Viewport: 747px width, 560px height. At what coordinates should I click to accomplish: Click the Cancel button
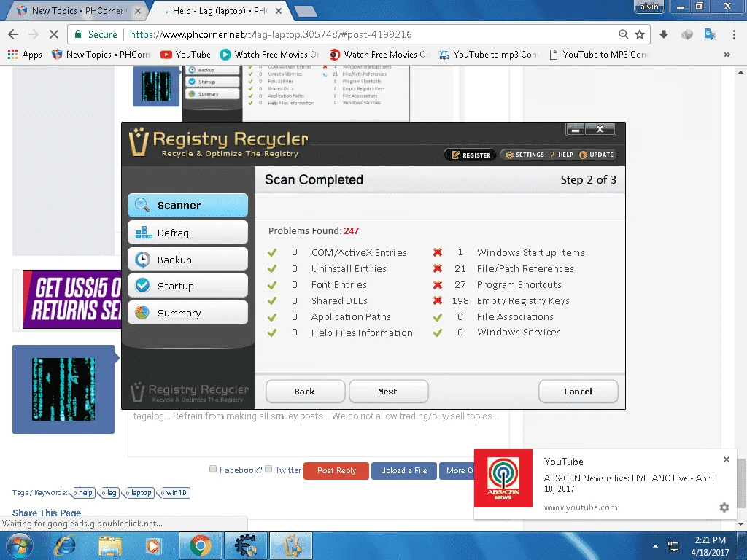coord(578,392)
